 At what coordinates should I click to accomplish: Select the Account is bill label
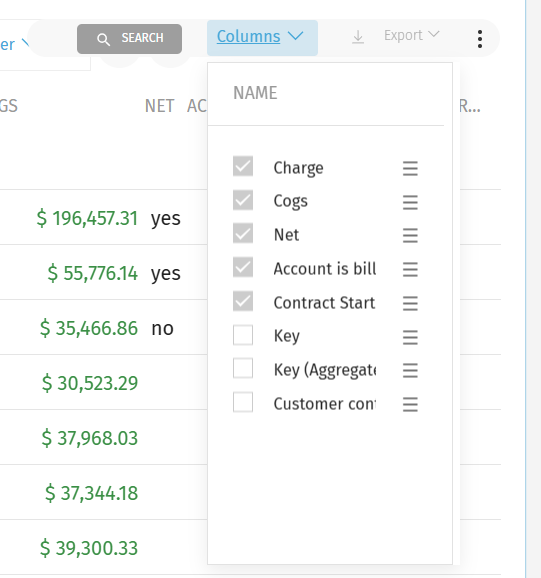click(325, 268)
